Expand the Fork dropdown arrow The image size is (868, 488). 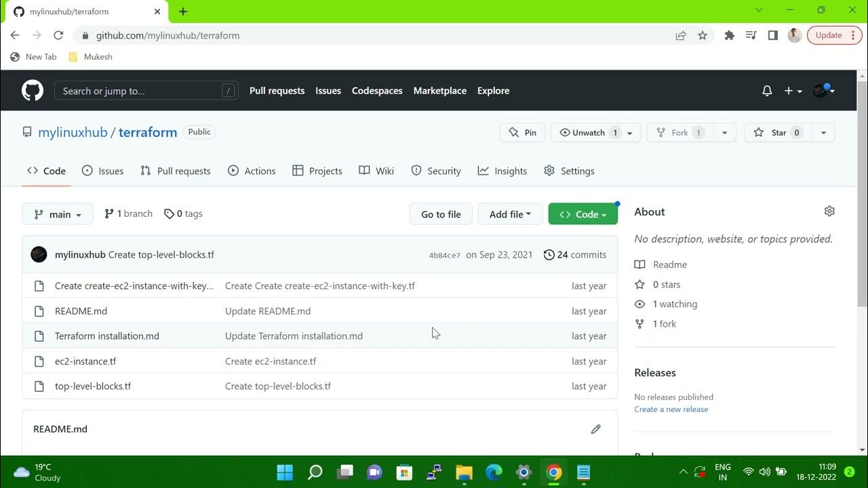tap(724, 133)
